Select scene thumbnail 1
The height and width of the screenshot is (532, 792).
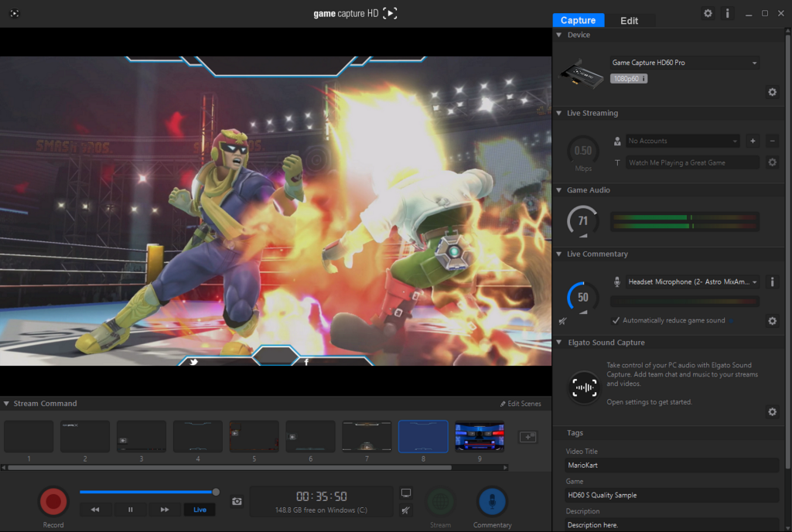click(29, 436)
